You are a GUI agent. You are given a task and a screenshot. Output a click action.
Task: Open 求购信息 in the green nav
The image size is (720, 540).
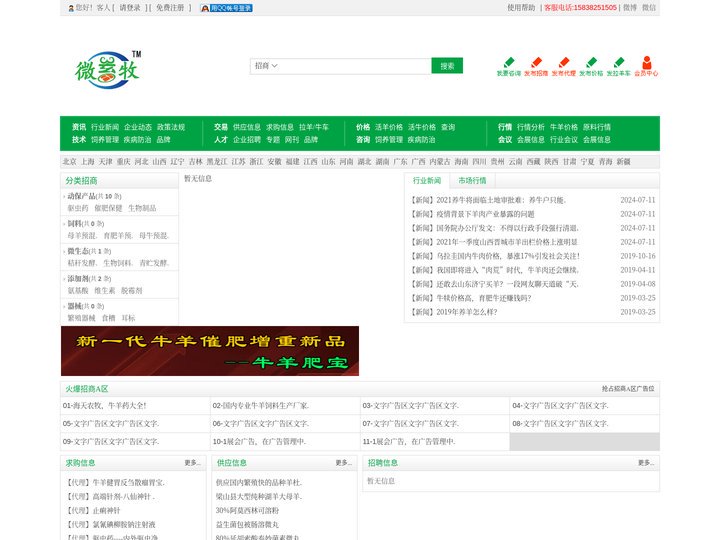pos(280,127)
